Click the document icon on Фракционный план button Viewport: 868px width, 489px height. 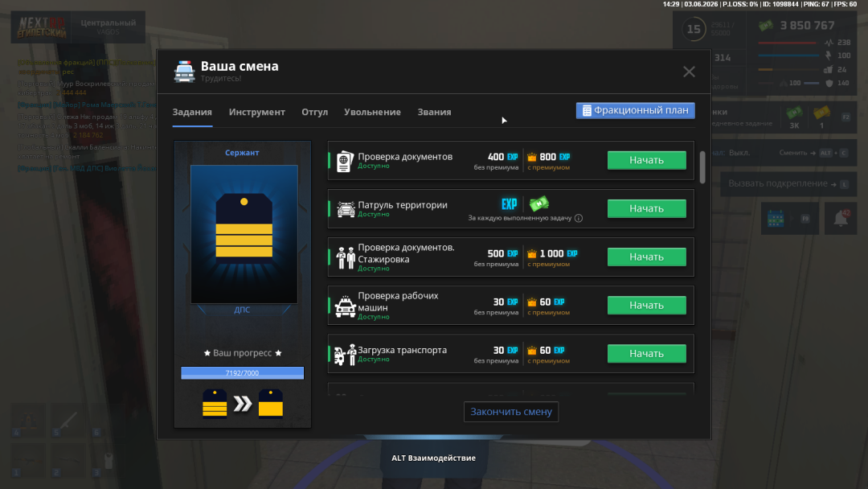pyautogui.click(x=587, y=111)
